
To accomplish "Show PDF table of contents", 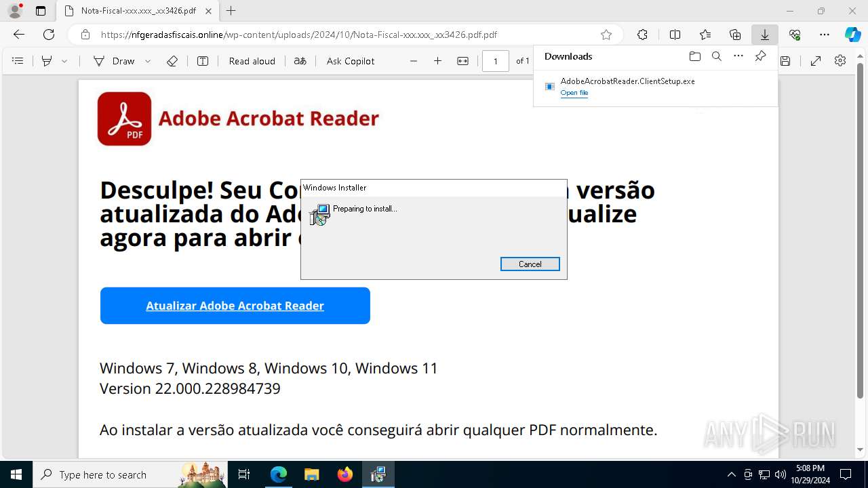I will [18, 61].
